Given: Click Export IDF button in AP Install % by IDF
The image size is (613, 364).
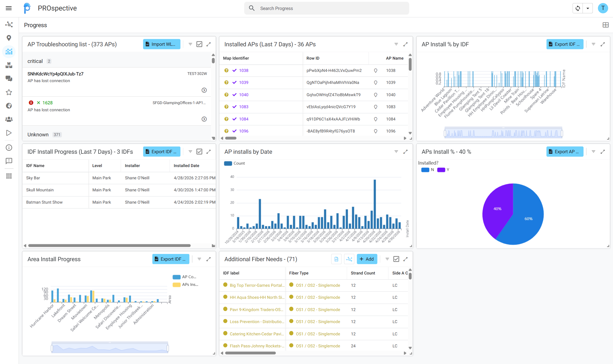Looking at the screenshot, I should 565,44.
